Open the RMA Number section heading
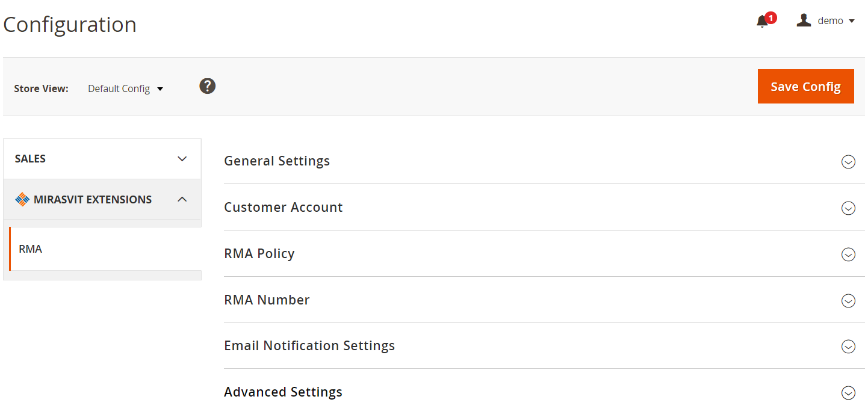868x417 pixels. pos(267,300)
